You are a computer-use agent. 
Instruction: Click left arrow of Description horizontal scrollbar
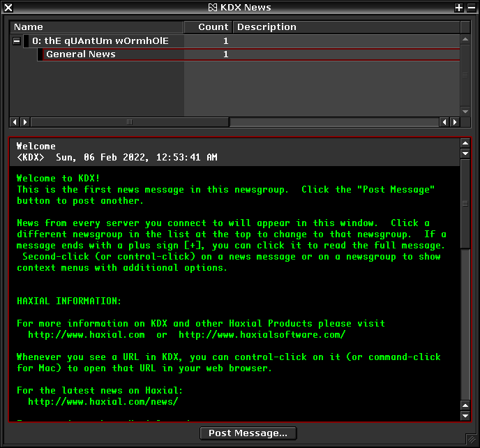(x=444, y=122)
